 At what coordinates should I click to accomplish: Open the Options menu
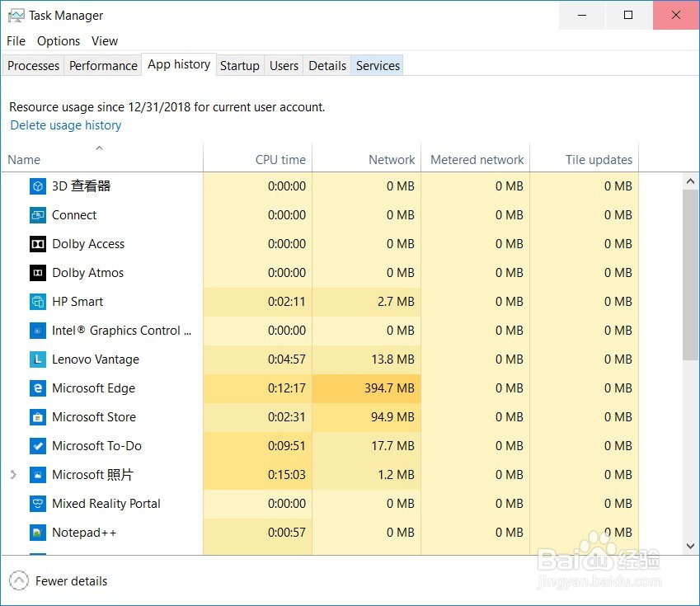[59, 41]
